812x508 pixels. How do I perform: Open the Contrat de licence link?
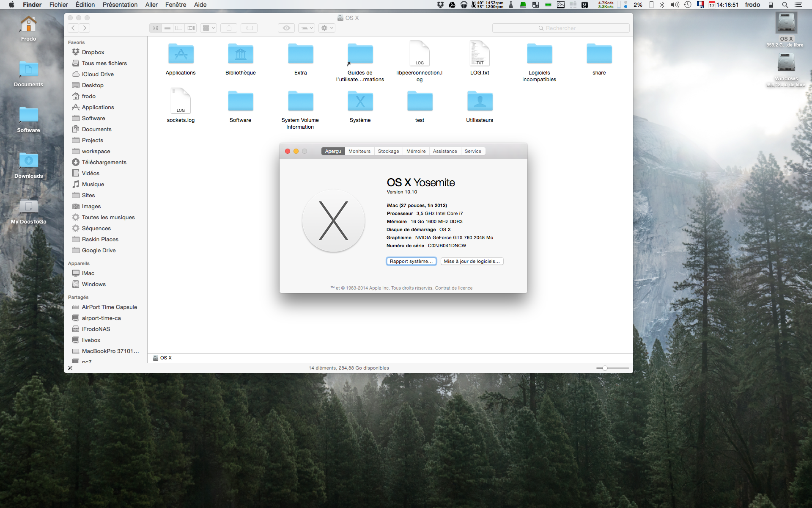pyautogui.click(x=454, y=288)
